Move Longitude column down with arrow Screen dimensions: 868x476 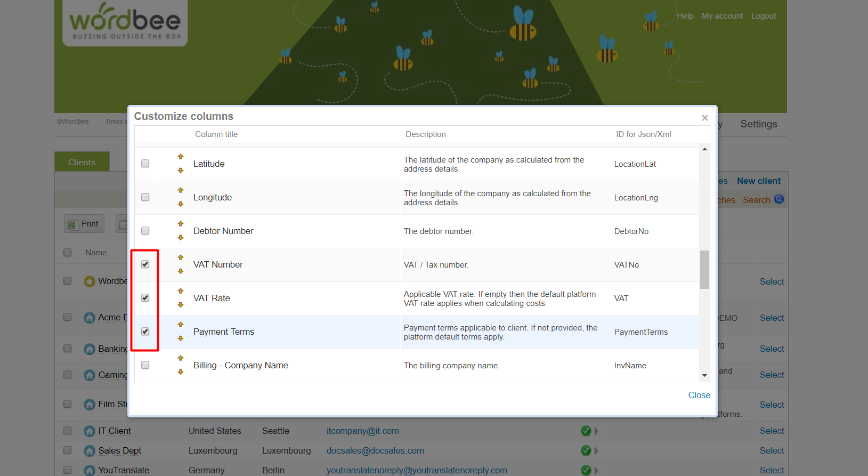click(x=181, y=204)
